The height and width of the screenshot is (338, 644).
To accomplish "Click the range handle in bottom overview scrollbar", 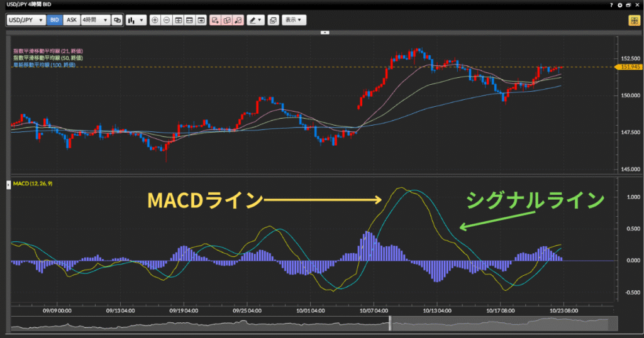I will pos(390,323).
